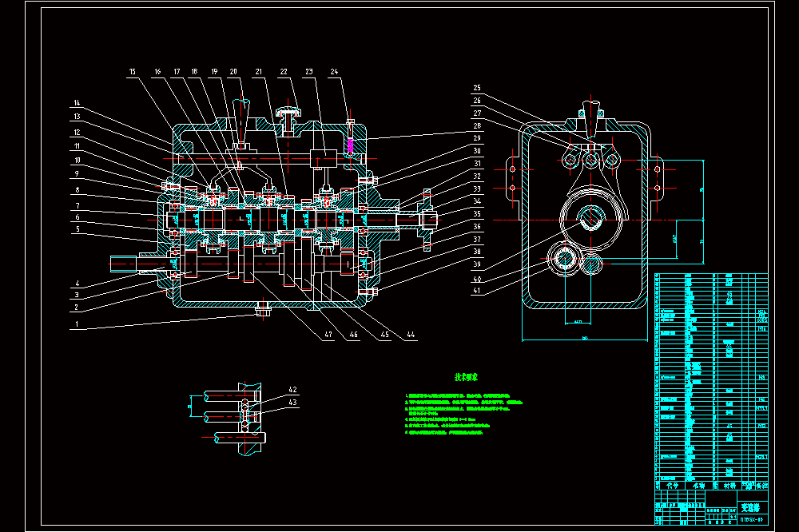Click part callout number 6
The image size is (799, 532).
coord(78,217)
